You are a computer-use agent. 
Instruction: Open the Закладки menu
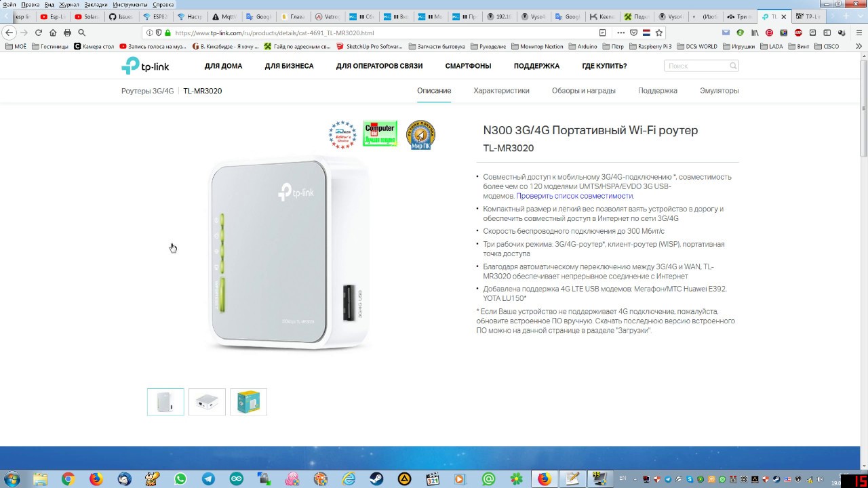(96, 5)
